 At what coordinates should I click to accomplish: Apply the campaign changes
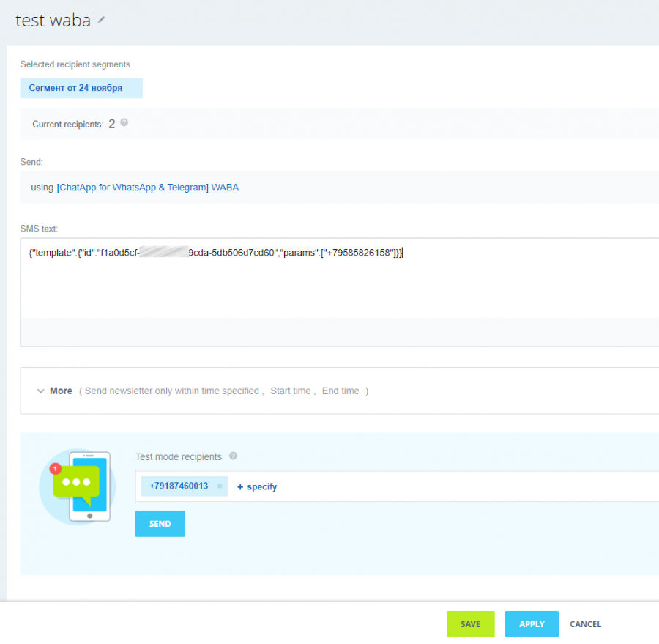coord(531,623)
